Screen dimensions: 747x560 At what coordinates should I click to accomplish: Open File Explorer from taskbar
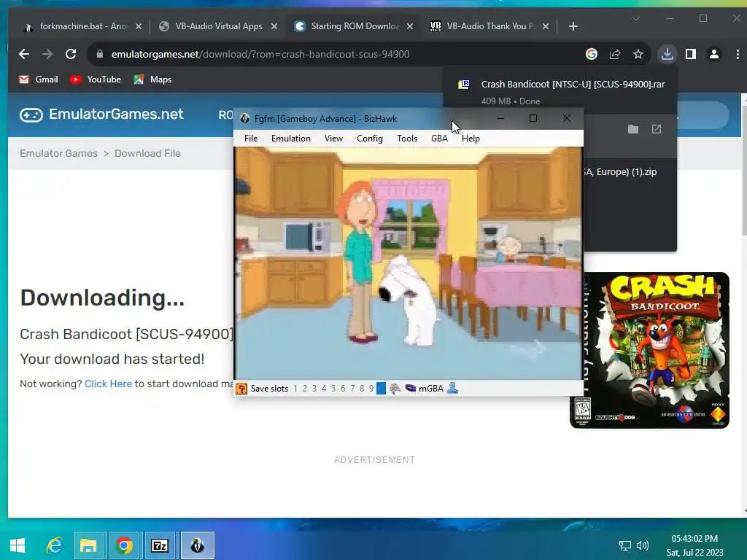88,545
